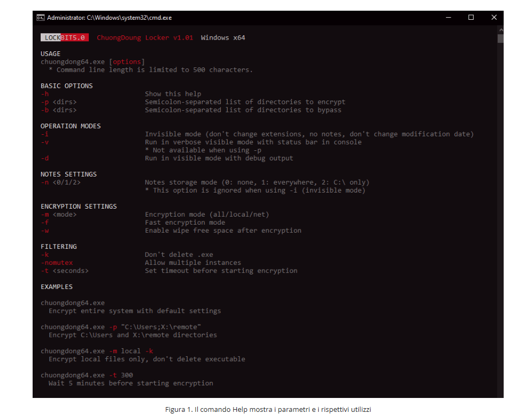The width and height of the screenshot is (532, 414).
Task: Click 'Semicolon-separated list of directories to encrypt'
Action: pyautogui.click(x=245, y=102)
